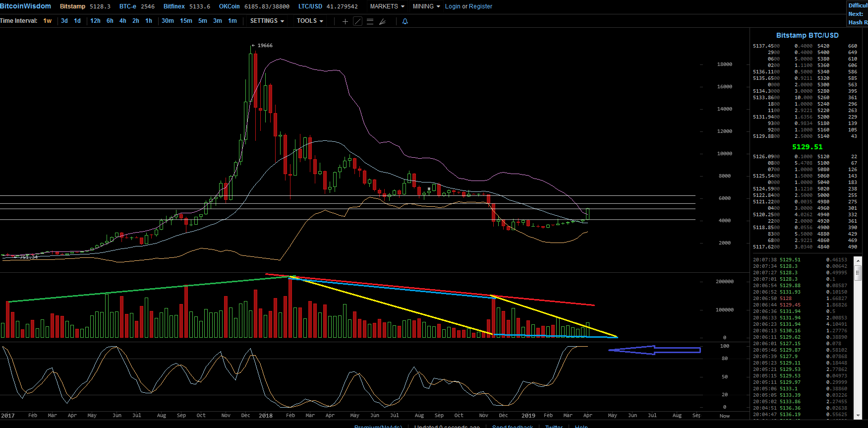The width and height of the screenshot is (868, 428).
Task: Click the Time Interval label
Action: tap(19, 21)
